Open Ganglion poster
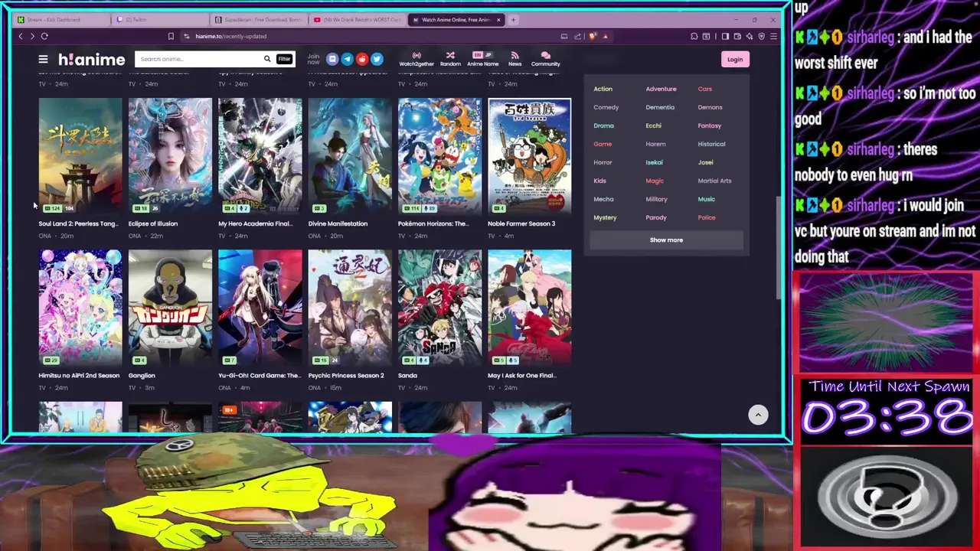 click(170, 308)
